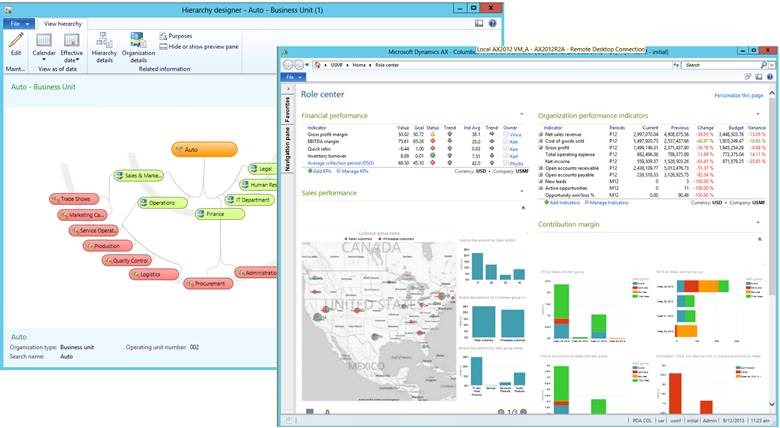Screen dimensions: 780x428
Task: Click the Gross profit margin warning status icon
Action: [x=432, y=134]
